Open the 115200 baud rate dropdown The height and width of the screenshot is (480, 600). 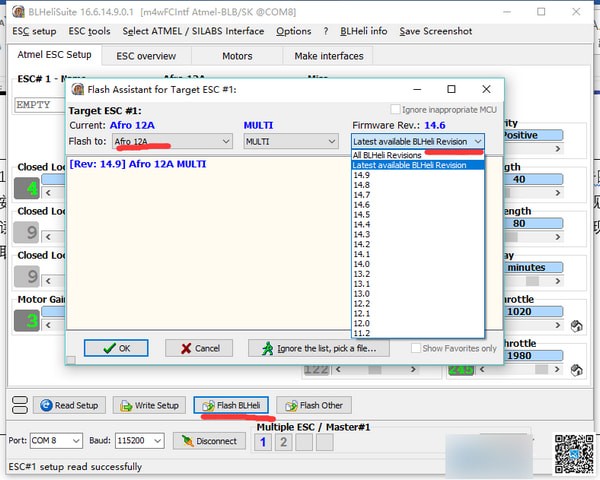pyautogui.click(x=140, y=441)
